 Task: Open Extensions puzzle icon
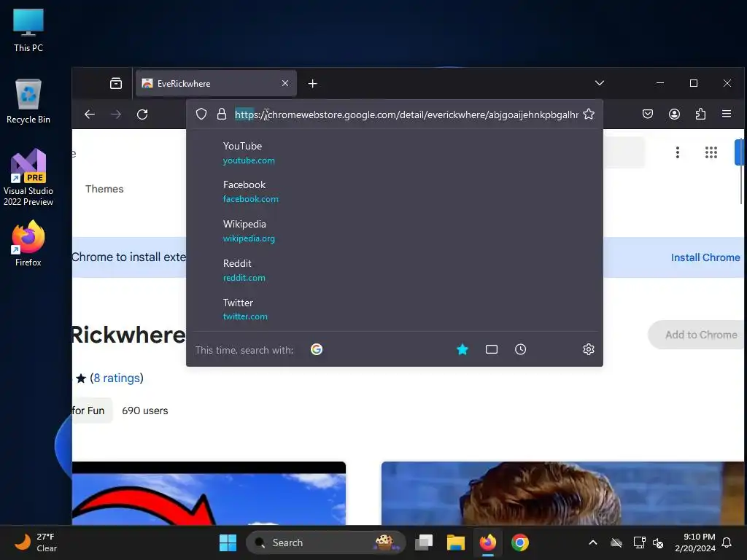coord(700,114)
